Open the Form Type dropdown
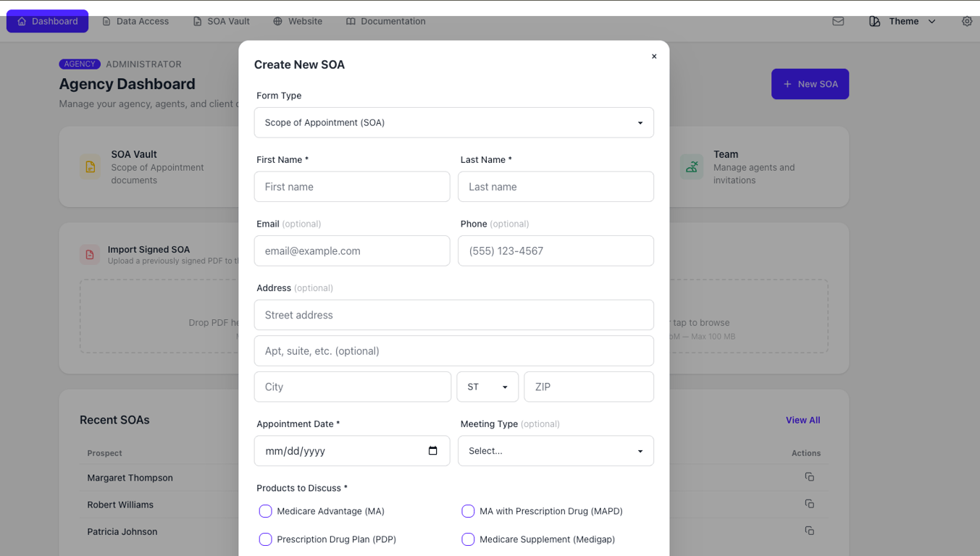Image resolution: width=980 pixels, height=556 pixels. click(453, 122)
